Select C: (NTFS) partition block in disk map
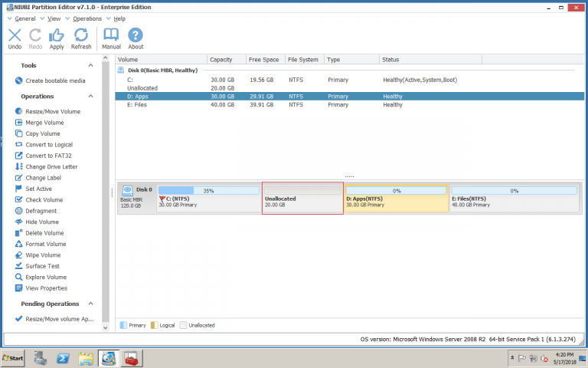Screen dimensions: 588x368 pyautogui.click(x=209, y=199)
